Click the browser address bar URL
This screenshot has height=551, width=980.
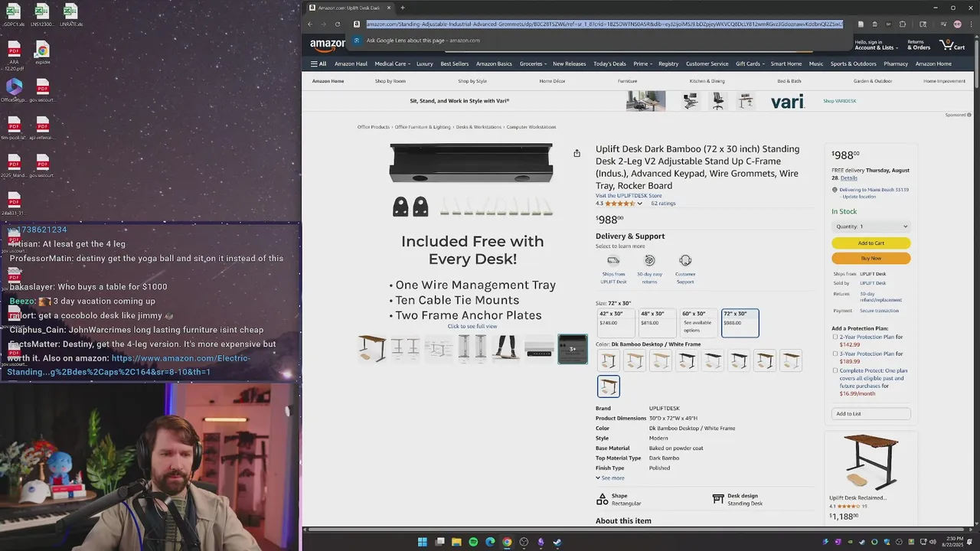(x=604, y=24)
